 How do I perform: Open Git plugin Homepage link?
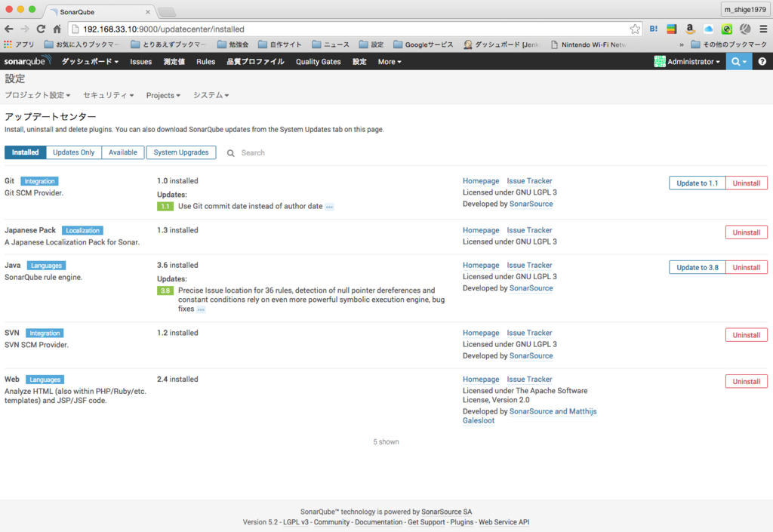[481, 181]
